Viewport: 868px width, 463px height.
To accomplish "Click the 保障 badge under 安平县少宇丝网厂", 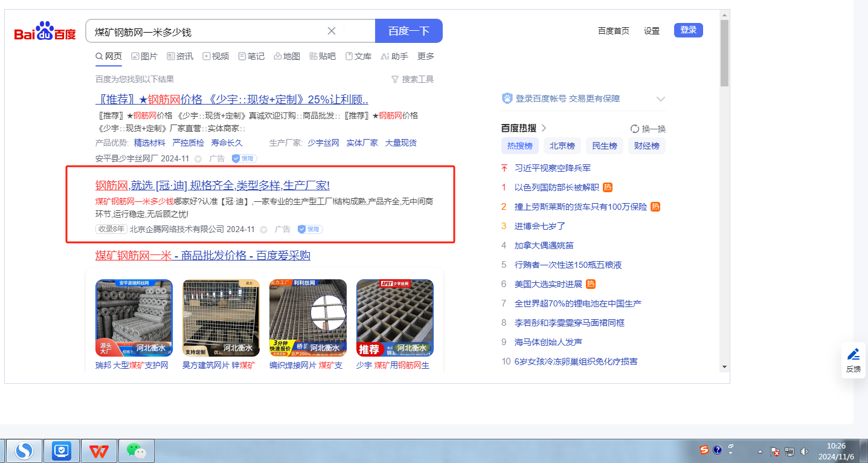I will coord(245,158).
